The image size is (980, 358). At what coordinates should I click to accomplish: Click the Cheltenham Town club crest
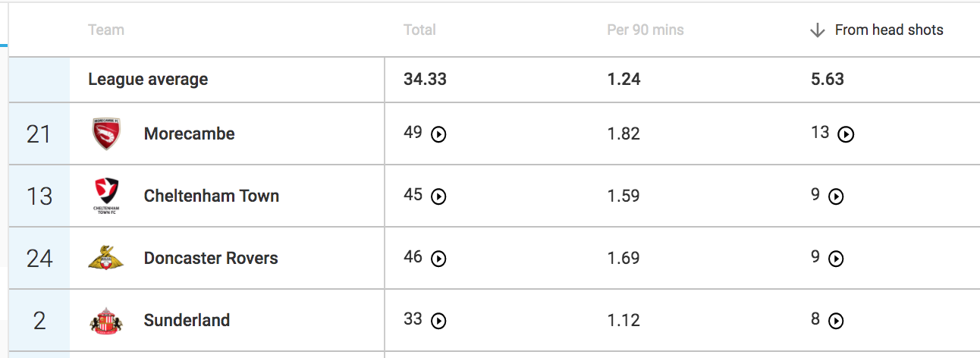[x=105, y=196]
